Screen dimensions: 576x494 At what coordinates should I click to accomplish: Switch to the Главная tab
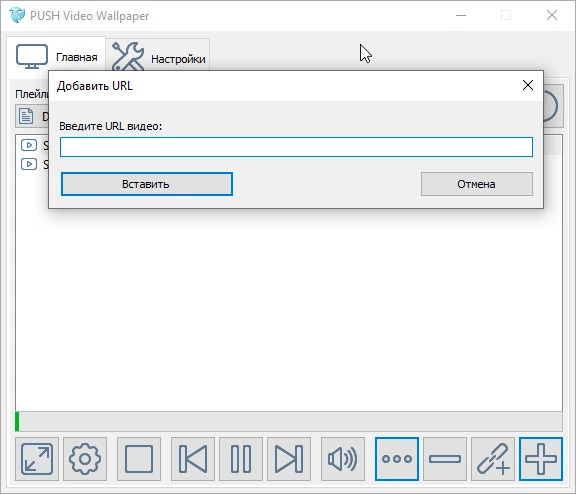click(x=56, y=56)
